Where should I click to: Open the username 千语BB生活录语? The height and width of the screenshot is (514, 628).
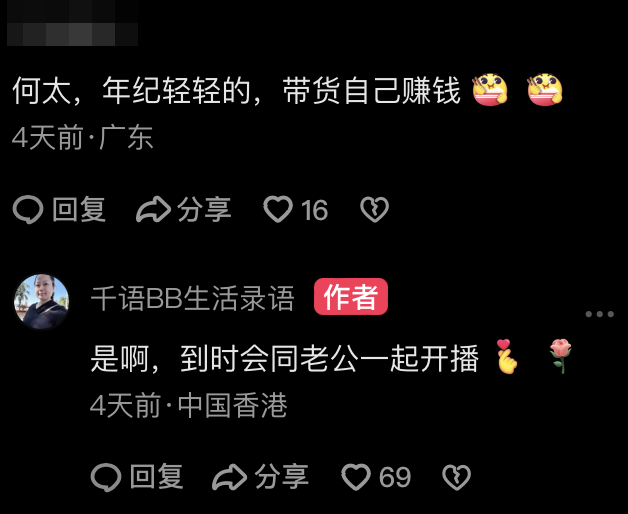click(x=193, y=298)
